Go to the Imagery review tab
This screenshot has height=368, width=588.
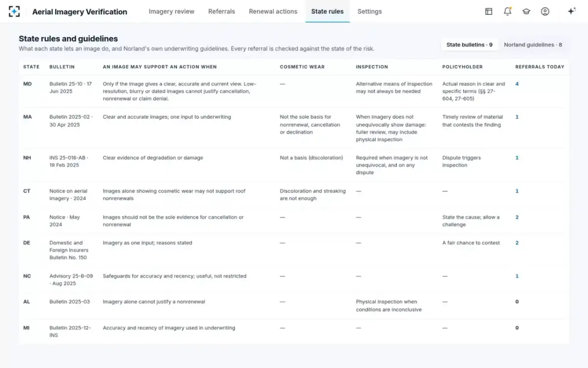171,11
